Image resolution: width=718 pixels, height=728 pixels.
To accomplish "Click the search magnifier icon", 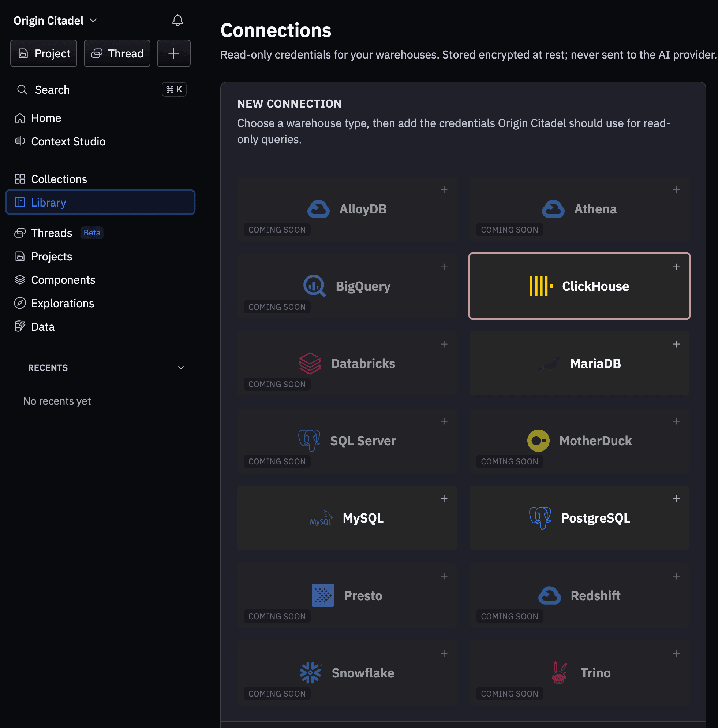I will point(22,90).
